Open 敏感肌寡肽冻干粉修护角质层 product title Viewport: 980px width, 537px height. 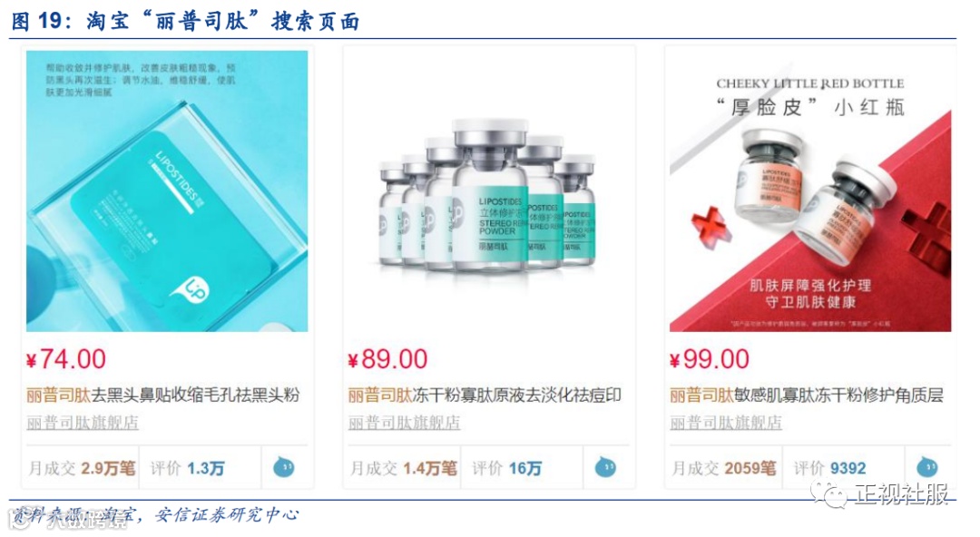click(807, 395)
